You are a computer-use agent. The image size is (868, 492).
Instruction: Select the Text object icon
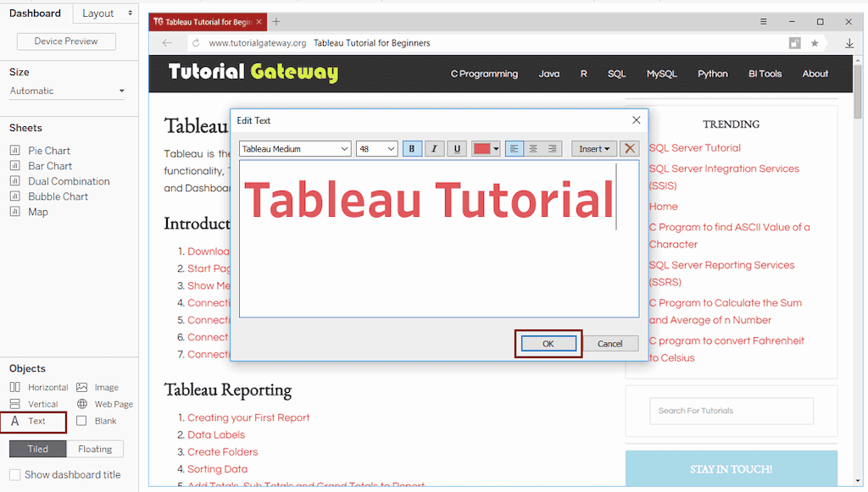[15, 421]
